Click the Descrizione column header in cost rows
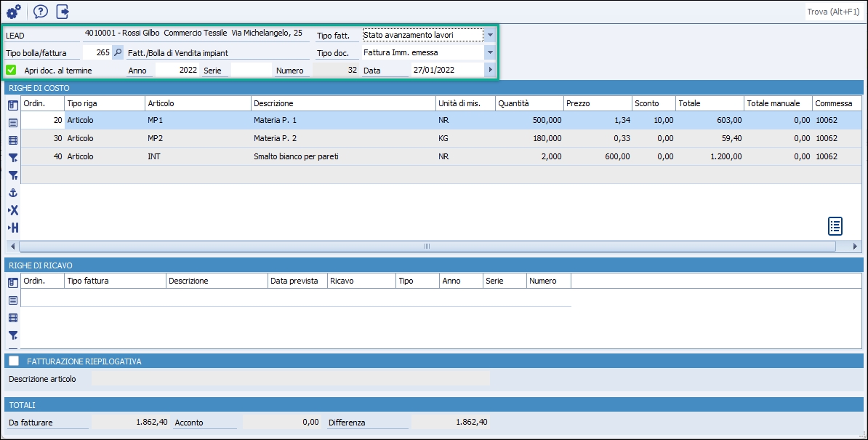This screenshot has height=440, width=868. click(342, 103)
